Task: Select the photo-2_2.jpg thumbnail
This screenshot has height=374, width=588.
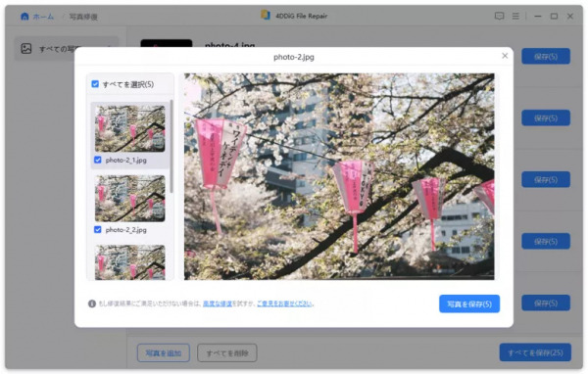Action: click(129, 198)
